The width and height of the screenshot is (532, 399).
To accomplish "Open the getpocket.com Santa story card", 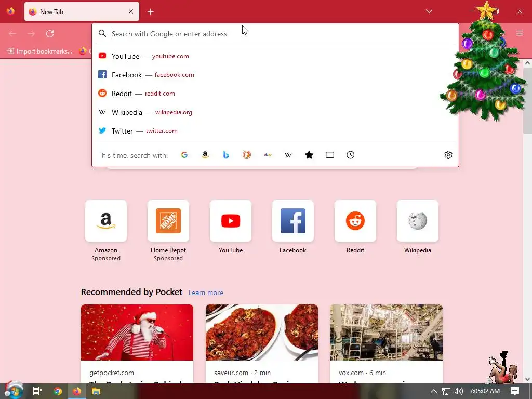I will [137, 344].
